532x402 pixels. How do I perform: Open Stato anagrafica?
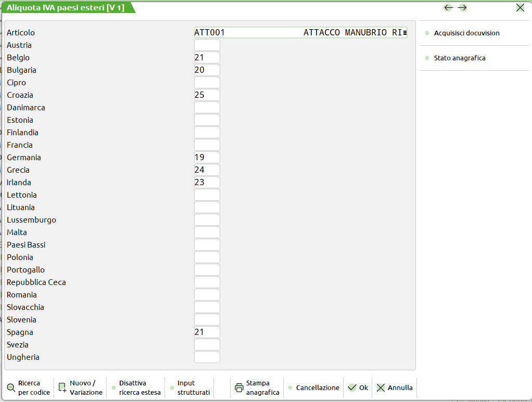pyautogui.click(x=459, y=58)
